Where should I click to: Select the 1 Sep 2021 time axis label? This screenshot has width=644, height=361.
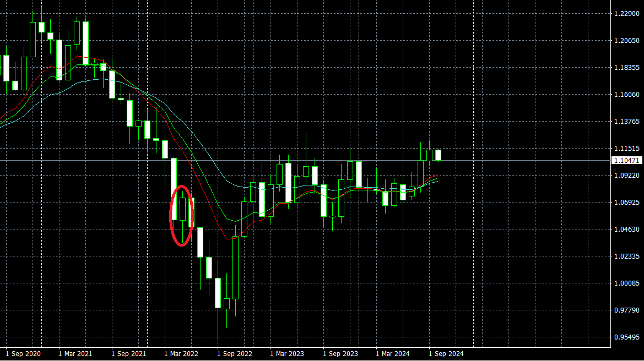(x=128, y=354)
